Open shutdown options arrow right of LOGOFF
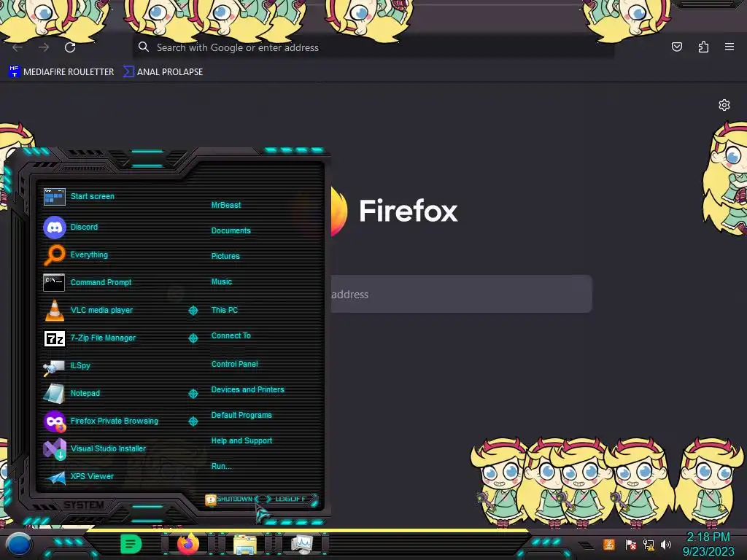 tap(314, 500)
